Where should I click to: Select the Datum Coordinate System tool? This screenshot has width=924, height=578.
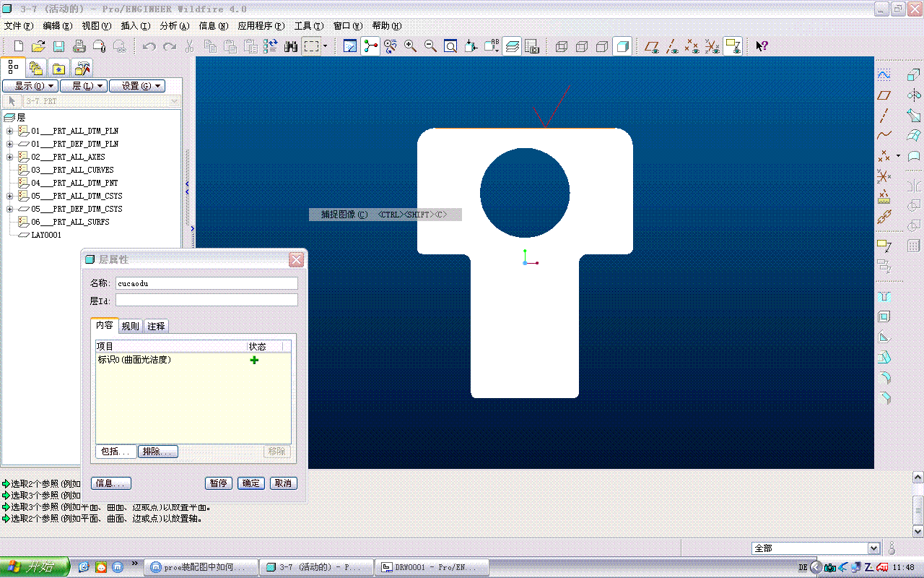[884, 176]
